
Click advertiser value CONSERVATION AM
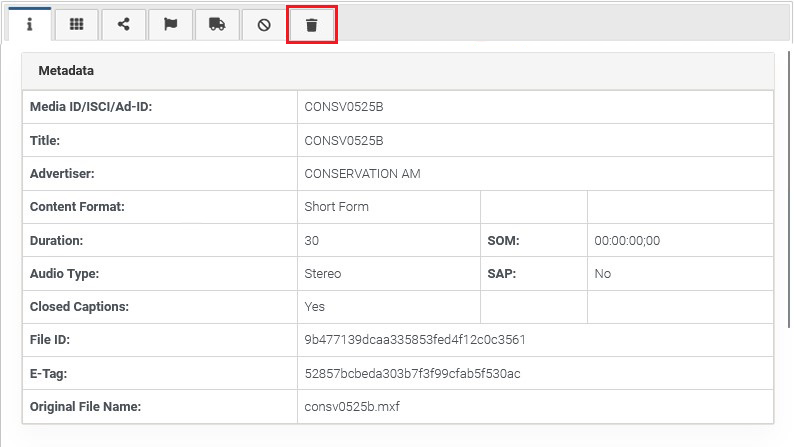click(x=362, y=174)
